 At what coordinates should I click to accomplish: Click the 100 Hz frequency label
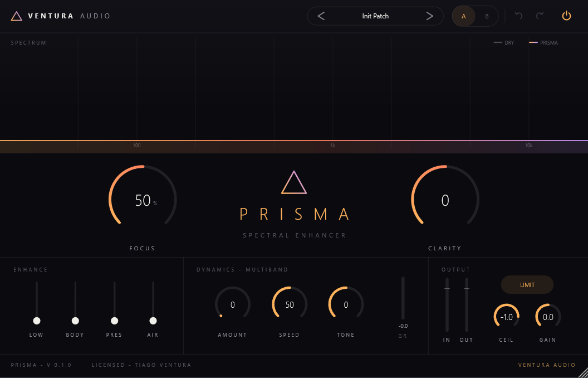tap(136, 146)
